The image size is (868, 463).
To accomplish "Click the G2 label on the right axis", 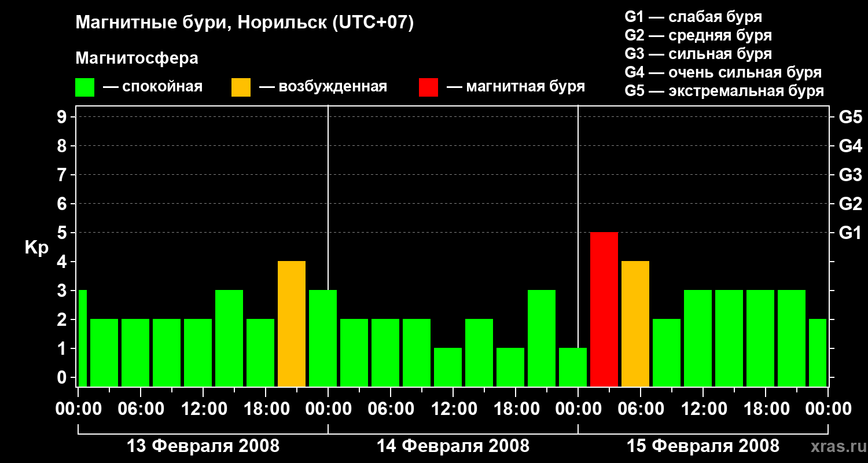I will pos(851,204).
